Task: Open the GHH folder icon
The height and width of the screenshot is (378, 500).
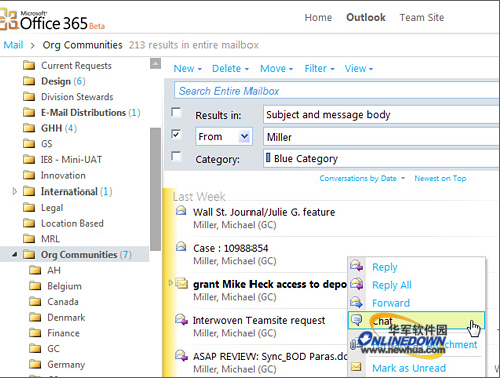Action: coord(29,128)
